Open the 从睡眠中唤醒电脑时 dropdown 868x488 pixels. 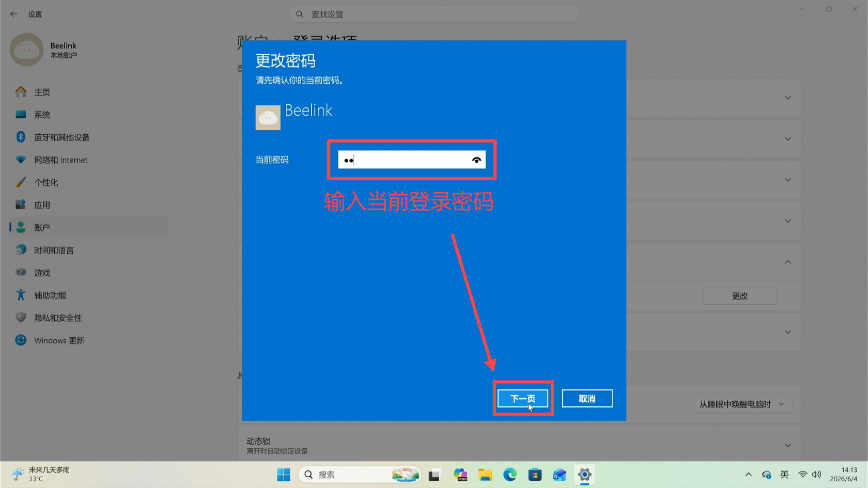coord(742,404)
